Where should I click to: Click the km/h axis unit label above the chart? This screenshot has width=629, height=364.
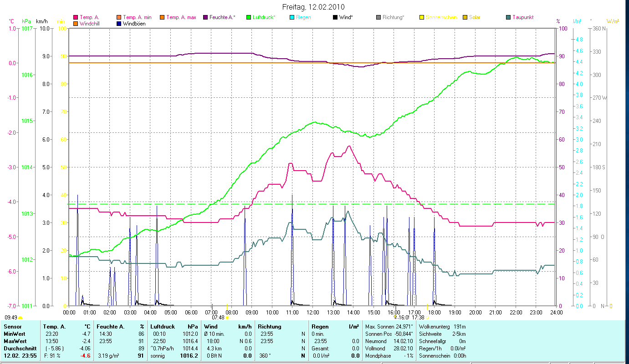[x=41, y=21]
